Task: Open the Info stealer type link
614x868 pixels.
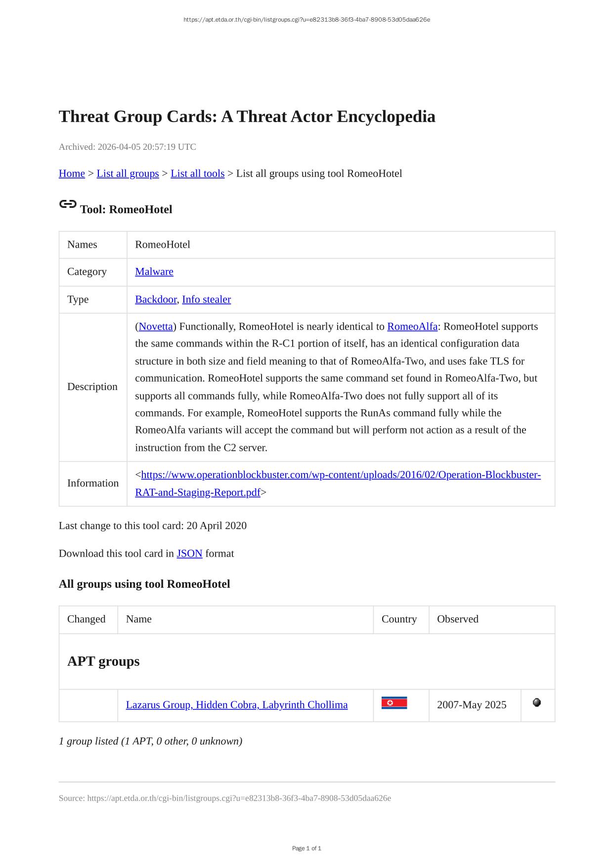Action: pyautogui.click(x=206, y=299)
